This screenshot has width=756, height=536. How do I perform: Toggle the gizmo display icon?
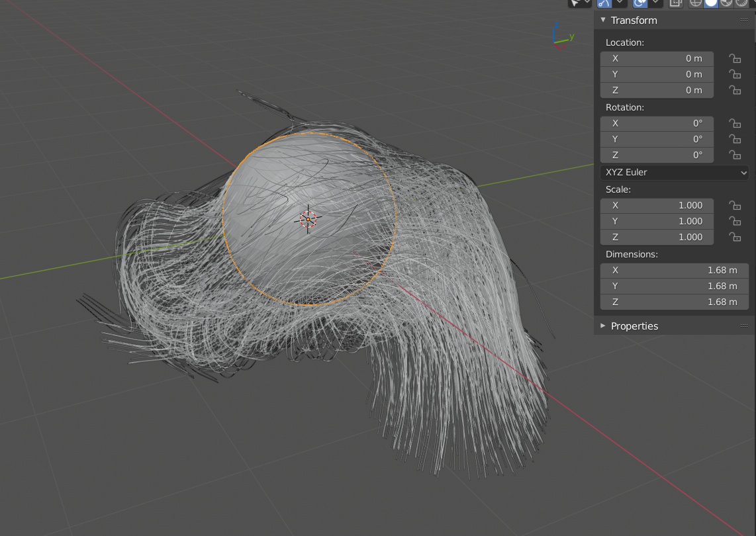coord(604,3)
